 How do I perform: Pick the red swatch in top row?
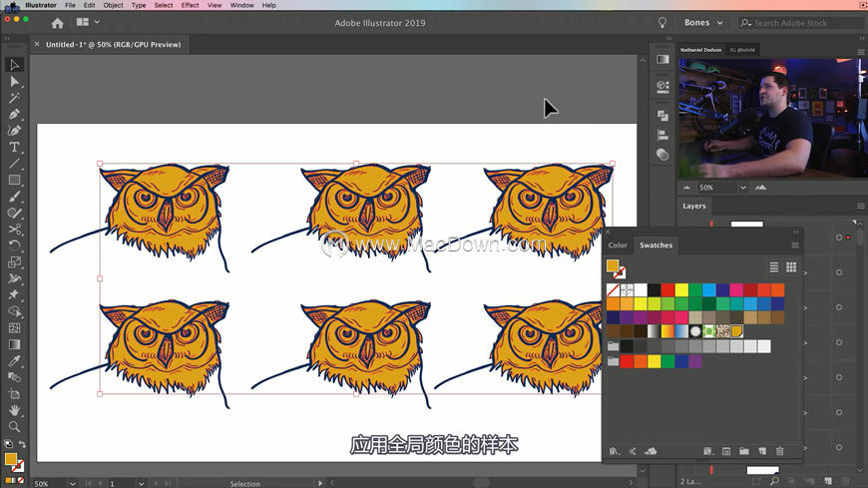click(x=667, y=289)
